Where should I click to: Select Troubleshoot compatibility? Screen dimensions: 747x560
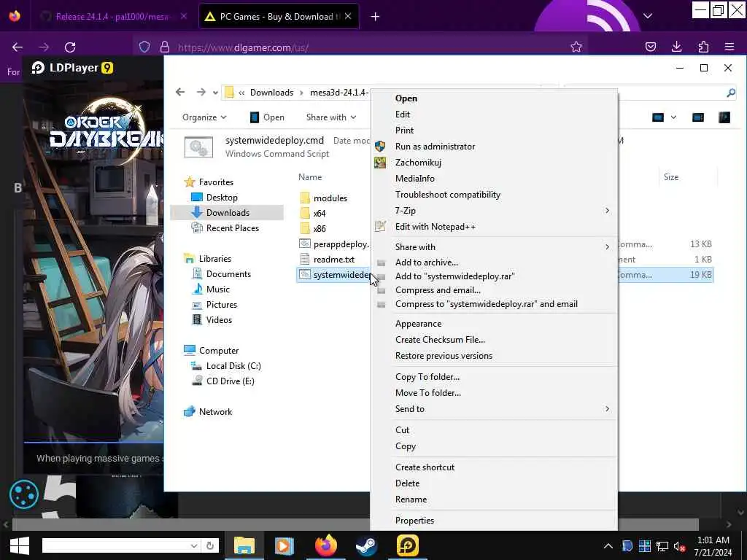pos(447,195)
